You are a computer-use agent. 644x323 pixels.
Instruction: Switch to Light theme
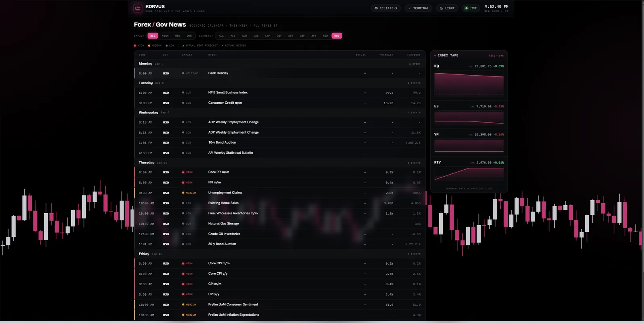pyautogui.click(x=447, y=8)
